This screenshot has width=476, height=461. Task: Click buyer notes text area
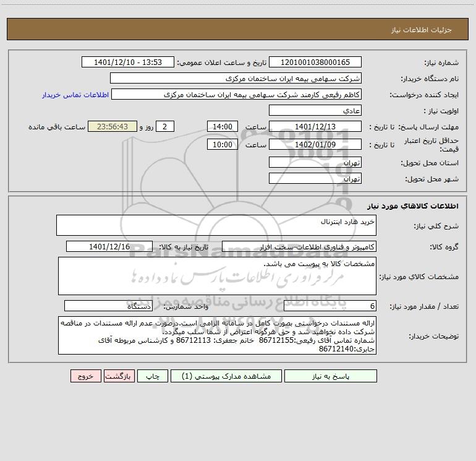click(x=217, y=335)
